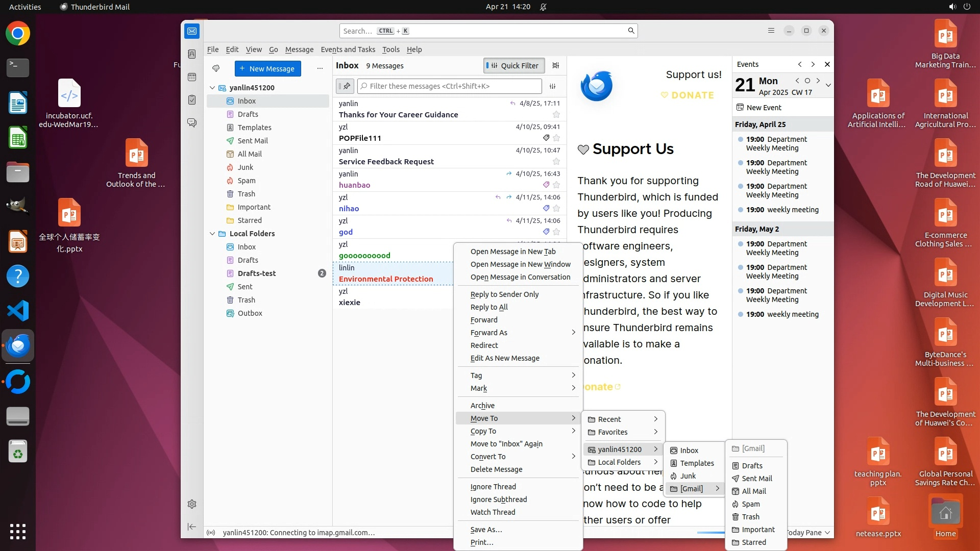The image size is (980, 551).
Task: Collapse the Local Folders tree
Action: click(212, 234)
